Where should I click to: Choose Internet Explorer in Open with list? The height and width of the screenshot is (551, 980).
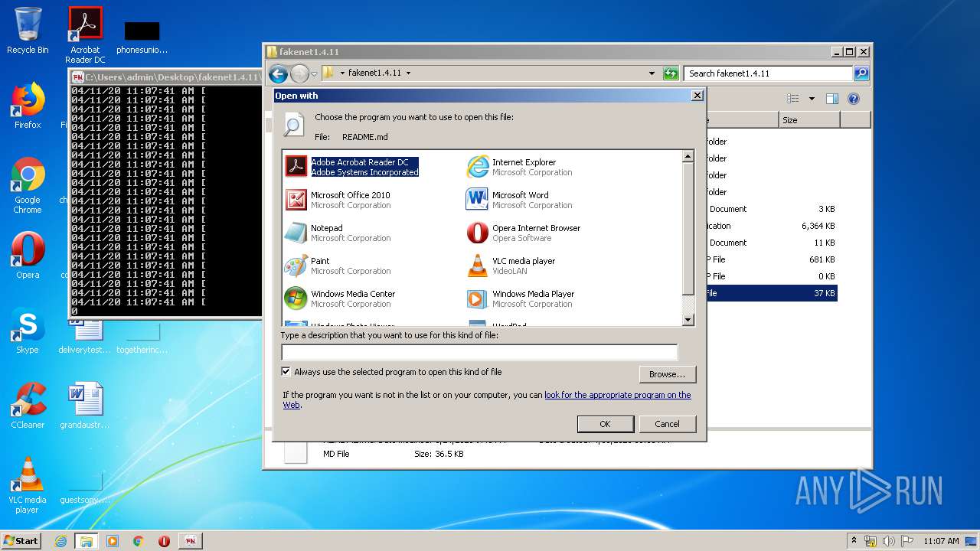tap(519, 167)
